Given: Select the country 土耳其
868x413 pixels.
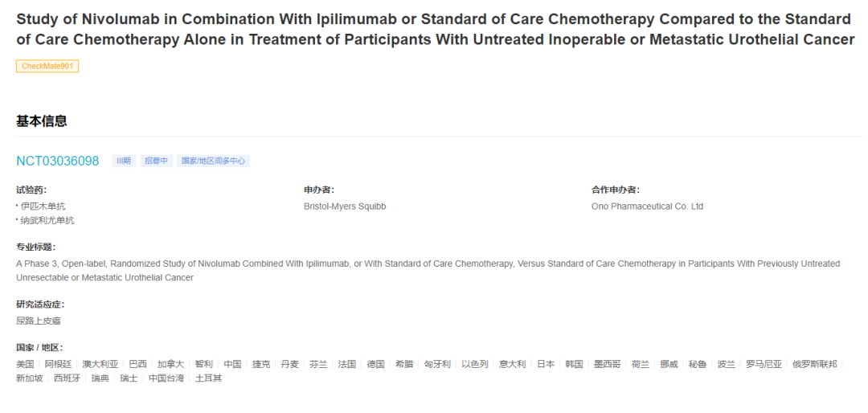Looking at the screenshot, I should 208,378.
